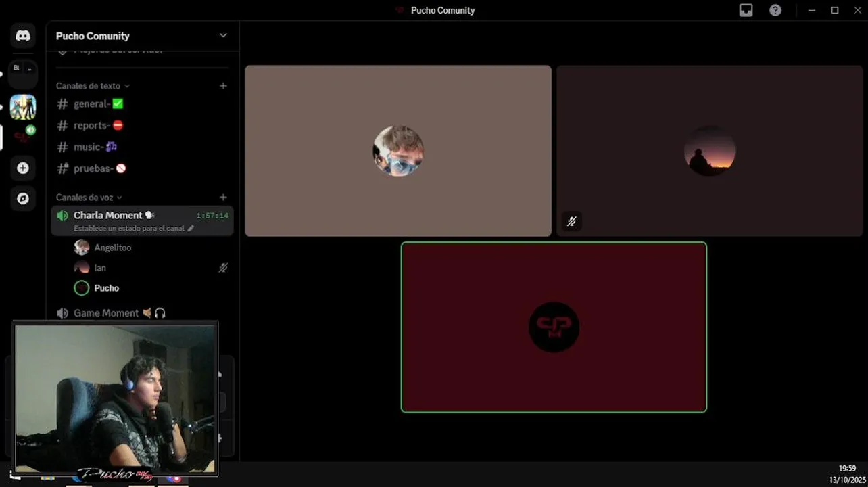Click Establece un estado para el canal
868x487 pixels.
pyautogui.click(x=128, y=229)
